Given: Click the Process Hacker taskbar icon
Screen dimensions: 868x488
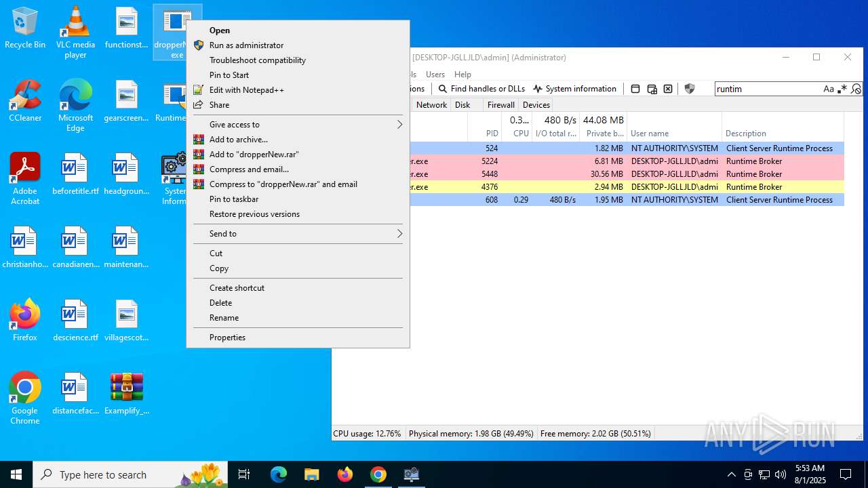Looking at the screenshot, I should point(412,474).
